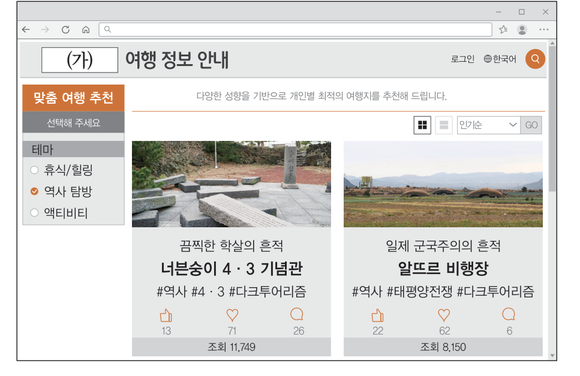Click the browser forward arrow
Viewport: 580px width, 376px height.
tap(45, 29)
